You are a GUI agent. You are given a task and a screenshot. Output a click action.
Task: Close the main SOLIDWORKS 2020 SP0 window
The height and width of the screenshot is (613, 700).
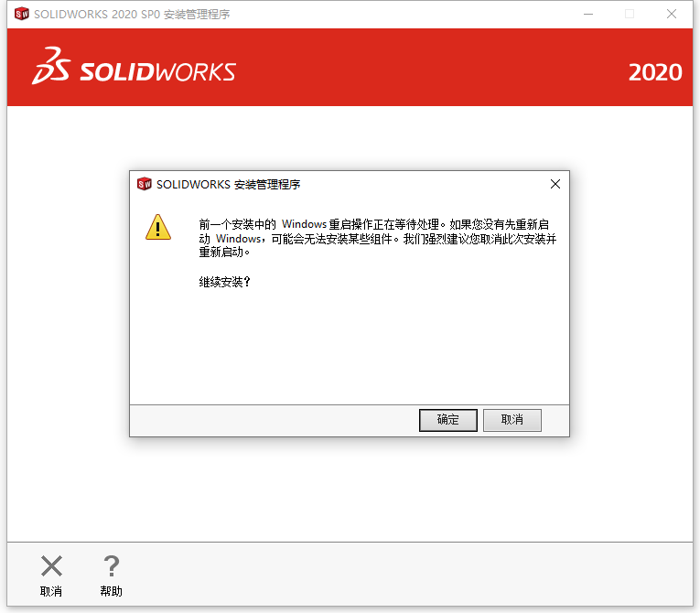click(672, 14)
